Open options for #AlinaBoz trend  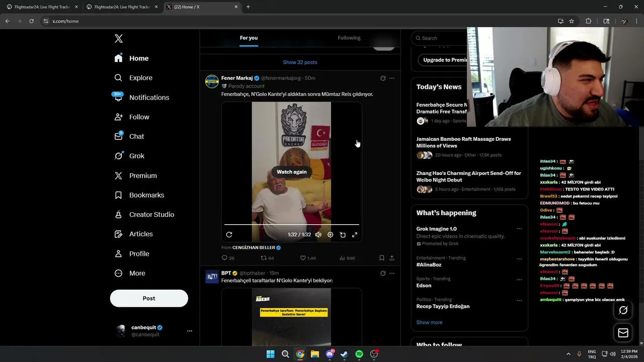tap(519, 259)
